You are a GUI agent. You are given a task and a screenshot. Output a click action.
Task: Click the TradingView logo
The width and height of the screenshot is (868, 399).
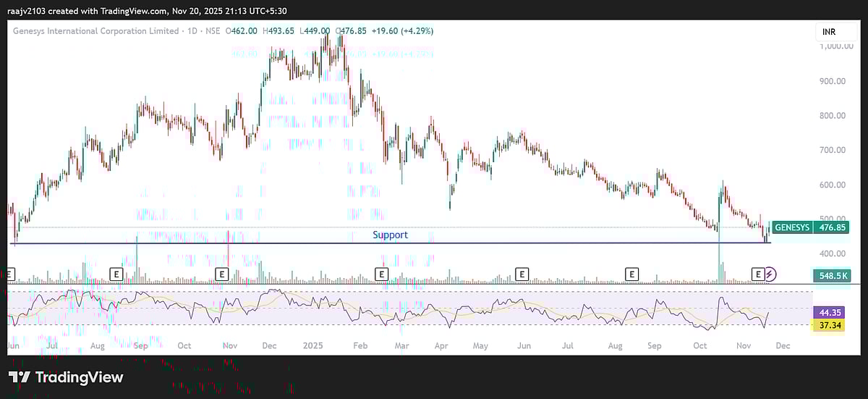66,377
